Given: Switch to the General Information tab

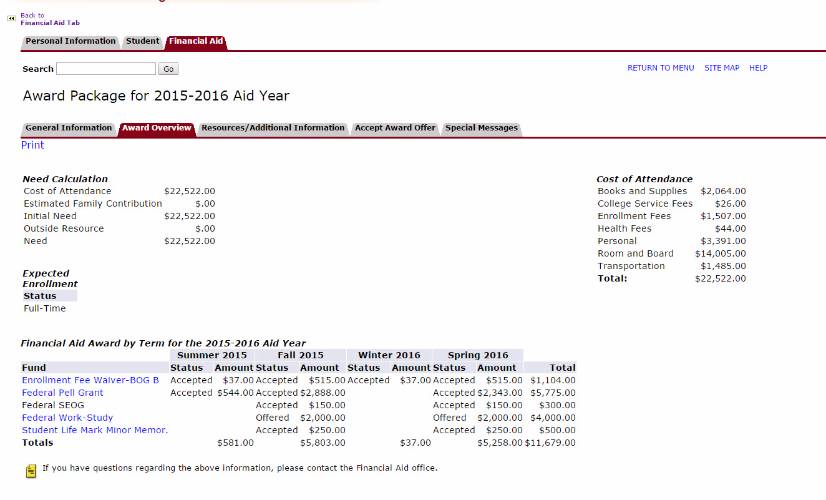Looking at the screenshot, I should point(69,128).
